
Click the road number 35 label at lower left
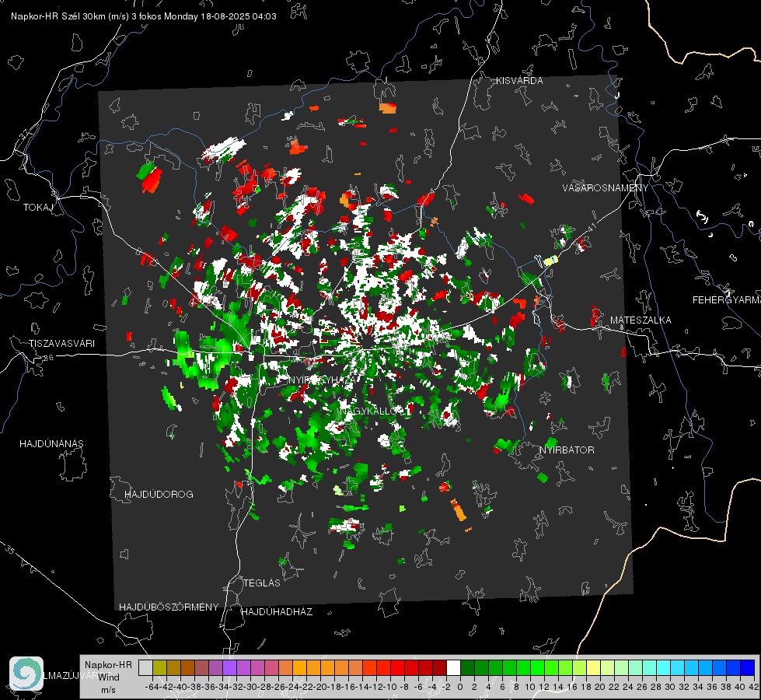(x=9, y=551)
